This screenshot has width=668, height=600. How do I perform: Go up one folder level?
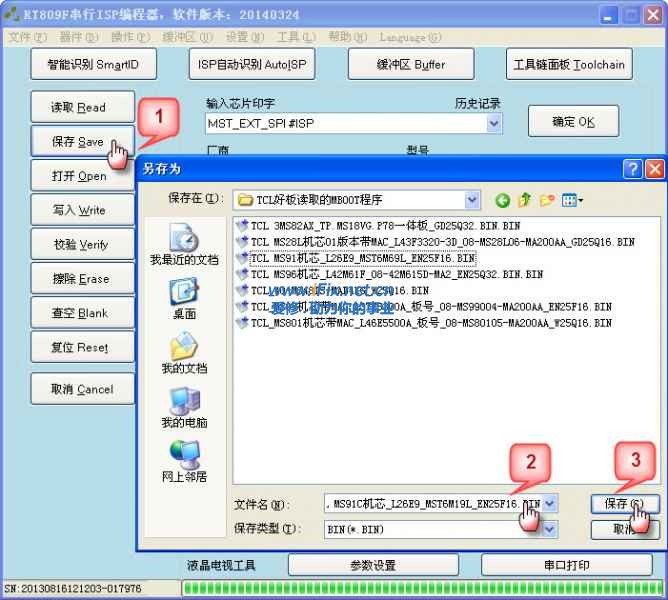(x=524, y=201)
